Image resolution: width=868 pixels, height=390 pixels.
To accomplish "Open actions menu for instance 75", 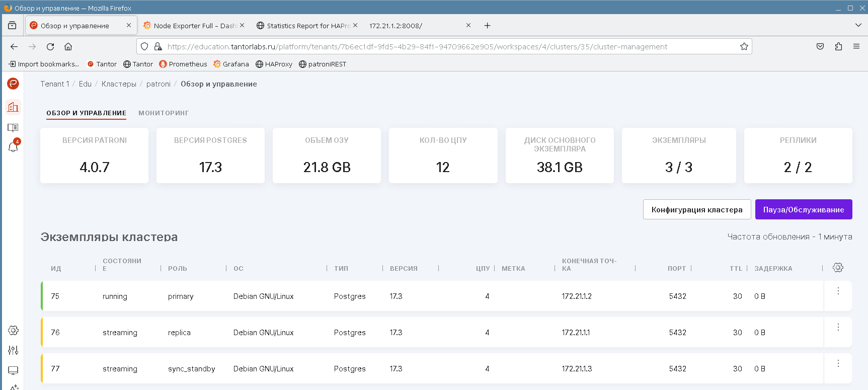I will 838,291.
